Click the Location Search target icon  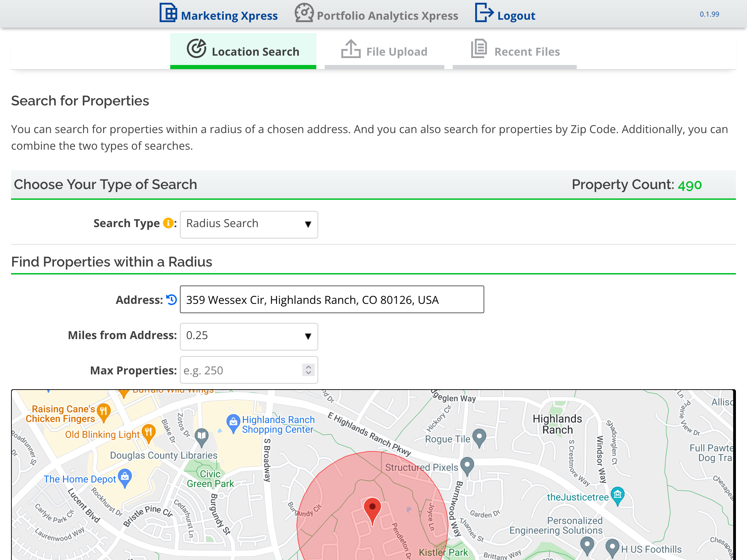pyautogui.click(x=195, y=50)
